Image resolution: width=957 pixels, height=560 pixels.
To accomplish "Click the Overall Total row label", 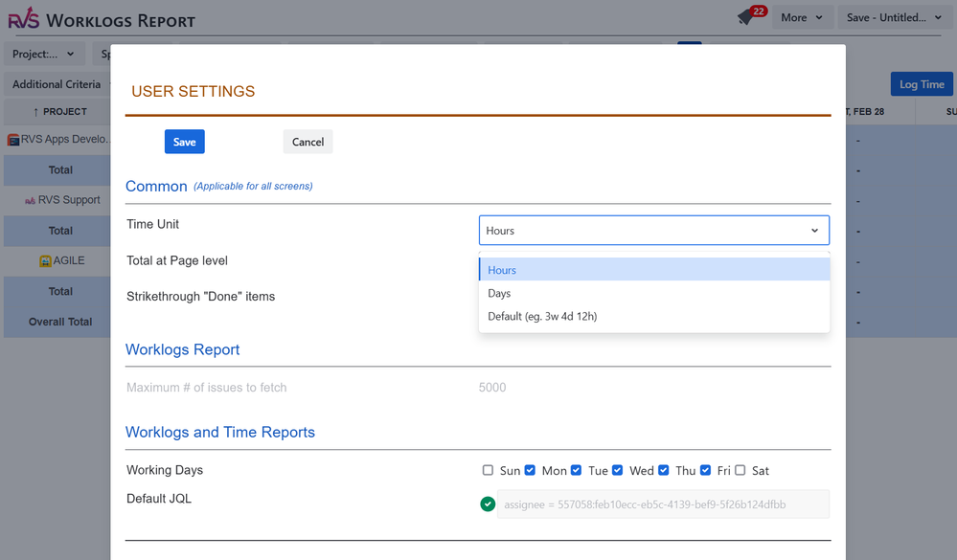I will tap(60, 322).
